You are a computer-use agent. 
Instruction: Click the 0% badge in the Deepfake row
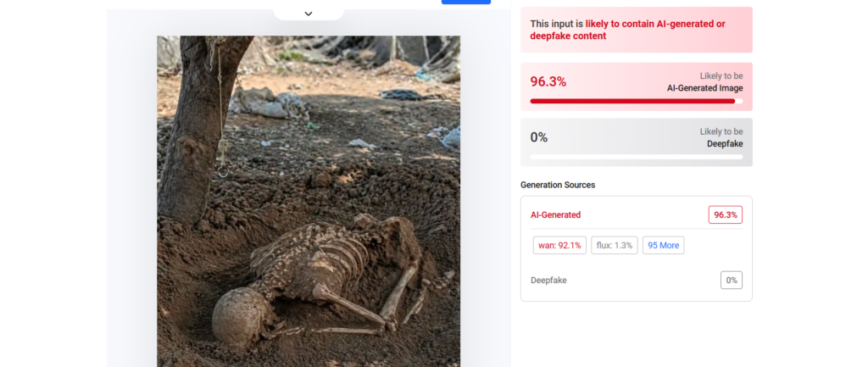[x=731, y=281]
